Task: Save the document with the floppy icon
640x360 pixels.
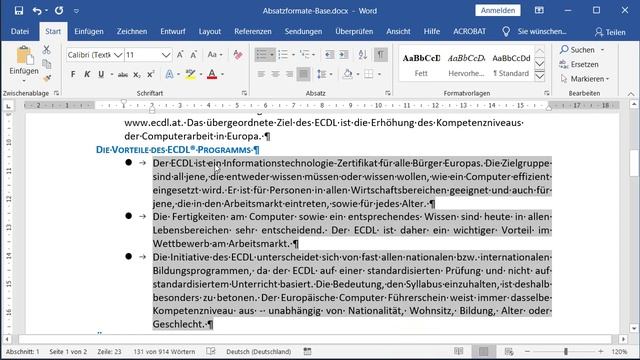Action: (x=19, y=11)
